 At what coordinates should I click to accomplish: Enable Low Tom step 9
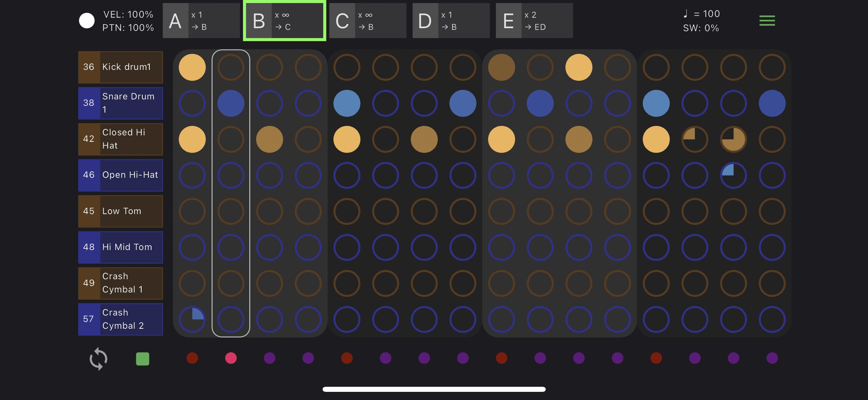point(502,211)
